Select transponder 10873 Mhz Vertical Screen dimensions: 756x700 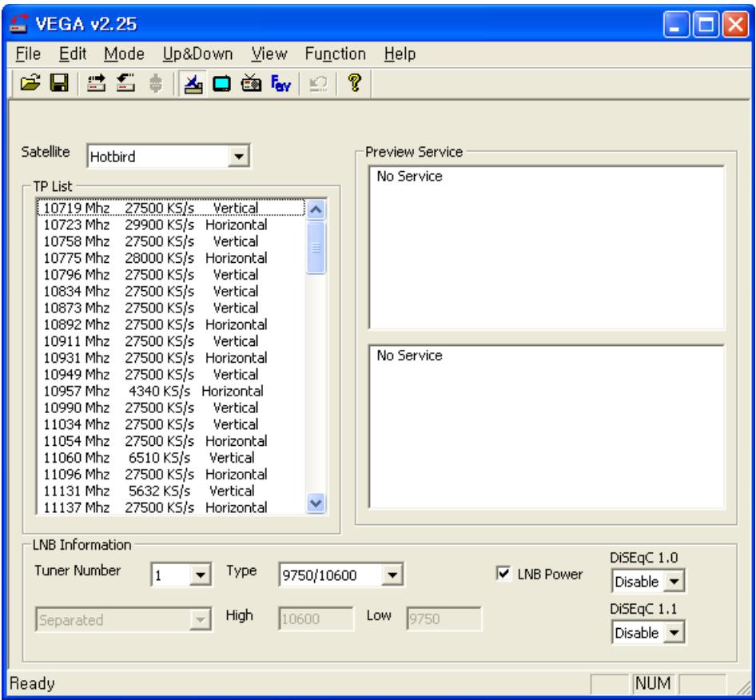(171, 308)
